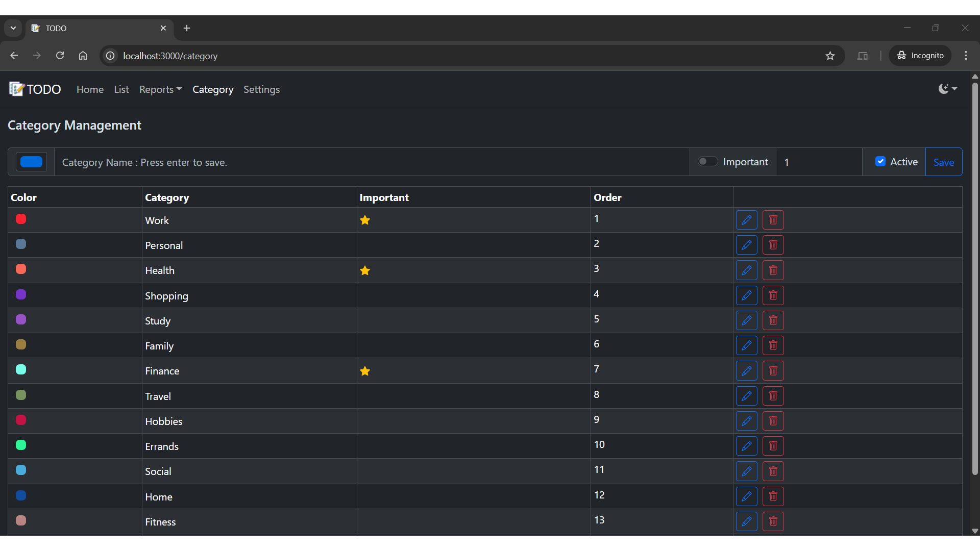Viewport: 980px width, 551px height.
Task: Open the Reports dropdown menu
Action: (160, 89)
